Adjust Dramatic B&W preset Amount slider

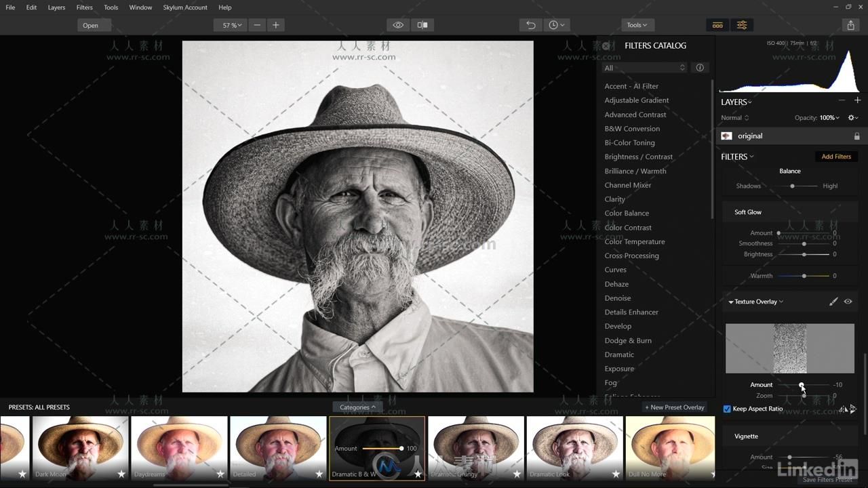coord(382,449)
